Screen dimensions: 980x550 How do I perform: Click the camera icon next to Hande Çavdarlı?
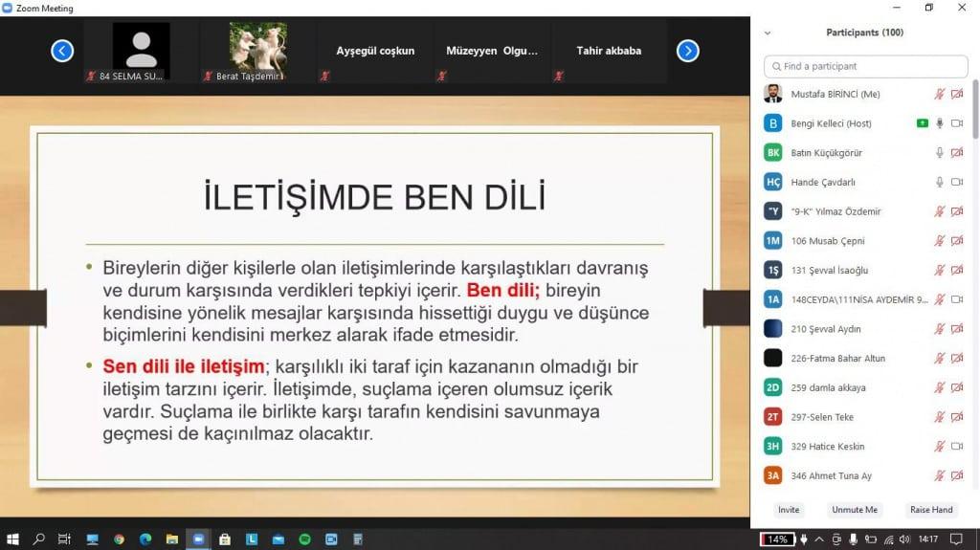tap(956, 182)
